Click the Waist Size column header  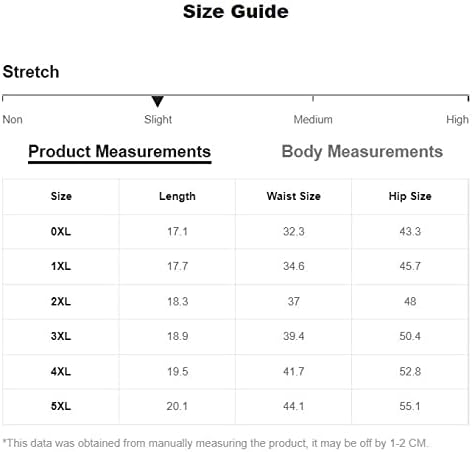click(x=293, y=196)
